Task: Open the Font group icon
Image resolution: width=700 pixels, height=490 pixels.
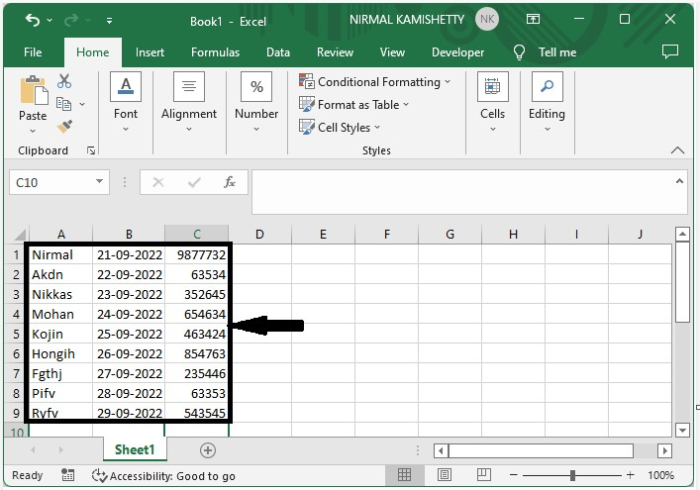Action: [125, 87]
